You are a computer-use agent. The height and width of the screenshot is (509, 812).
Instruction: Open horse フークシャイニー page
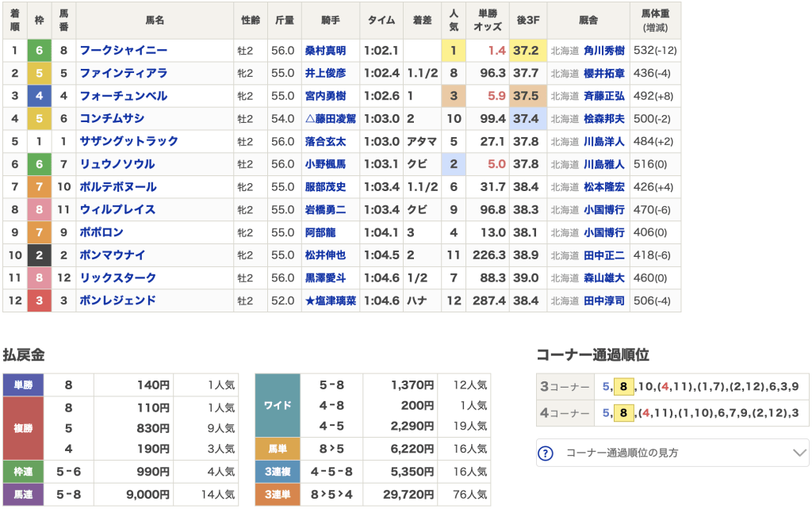pyautogui.click(x=123, y=50)
